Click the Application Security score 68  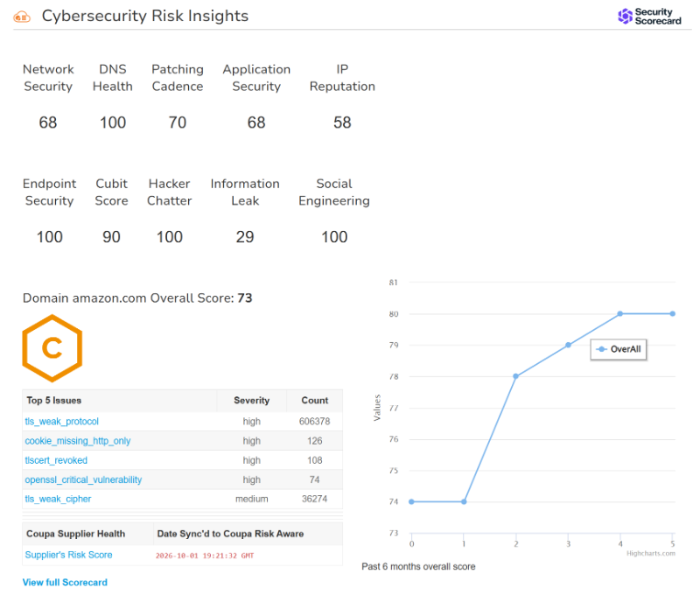tap(256, 122)
